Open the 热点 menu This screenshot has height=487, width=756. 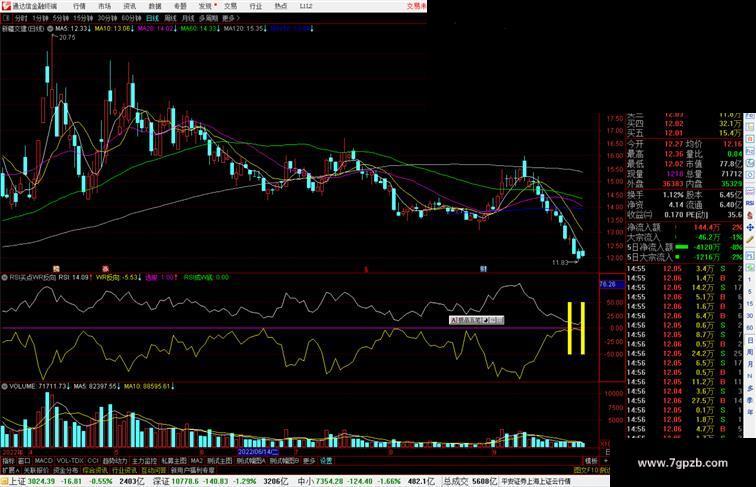pyautogui.click(x=281, y=6)
